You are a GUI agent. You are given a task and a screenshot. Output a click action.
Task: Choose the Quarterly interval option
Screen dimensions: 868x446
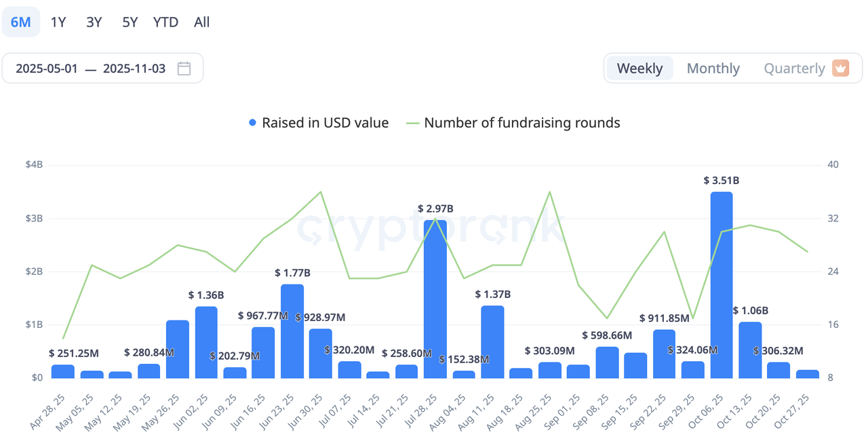tap(794, 69)
